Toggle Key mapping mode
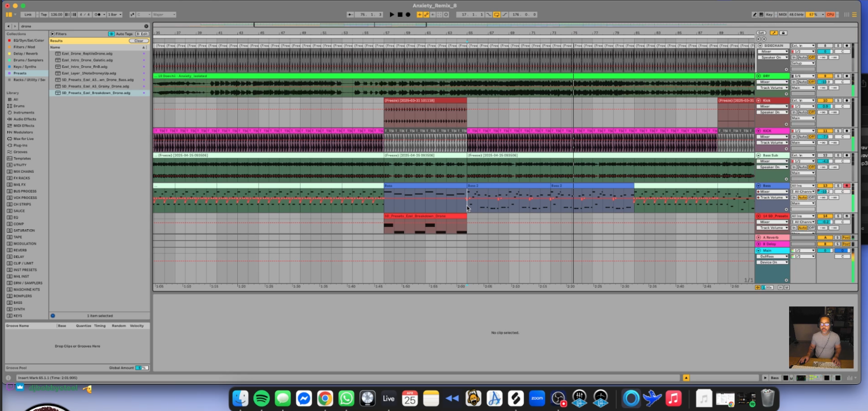The image size is (868, 411). coord(770,15)
